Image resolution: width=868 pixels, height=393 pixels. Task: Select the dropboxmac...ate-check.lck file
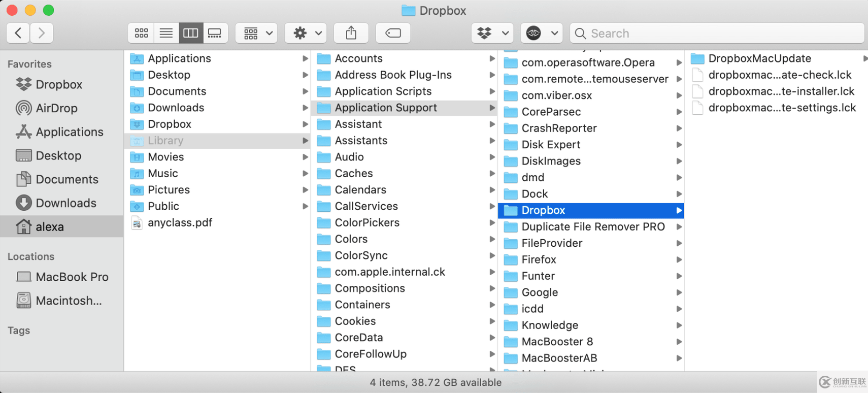point(777,75)
